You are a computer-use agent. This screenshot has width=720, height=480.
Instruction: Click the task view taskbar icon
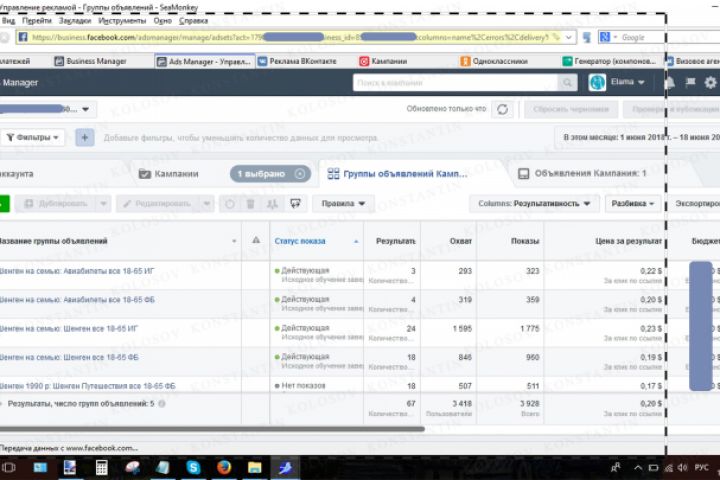[9, 468]
